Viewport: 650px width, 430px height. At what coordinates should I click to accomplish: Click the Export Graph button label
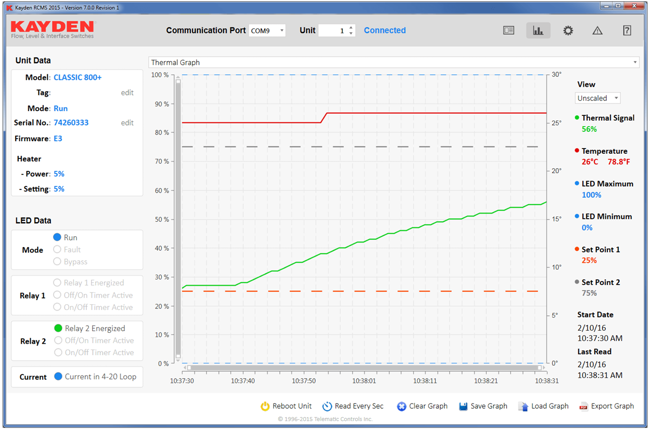612,406
